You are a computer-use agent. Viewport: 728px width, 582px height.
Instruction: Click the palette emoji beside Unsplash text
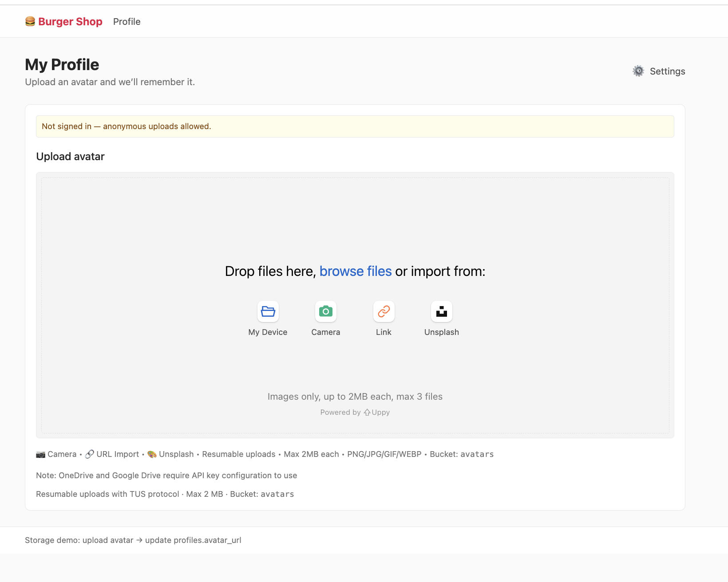coord(152,454)
